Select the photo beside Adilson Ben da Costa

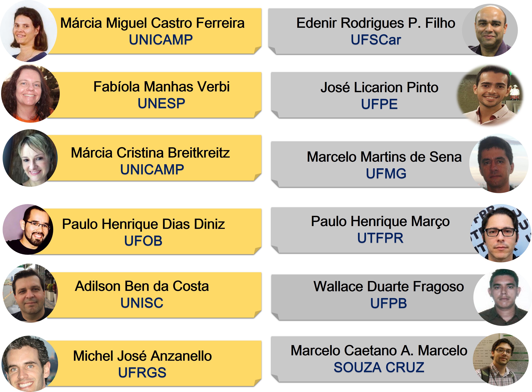pos(30,293)
